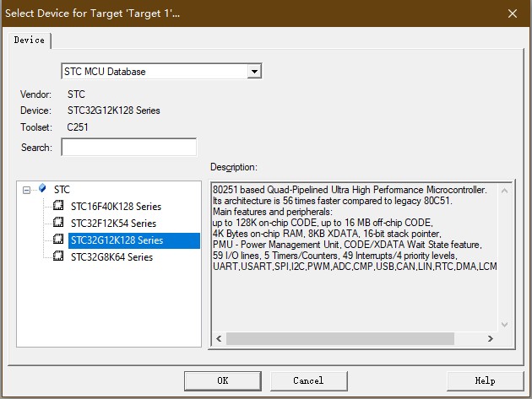This screenshot has height=399, width=532.
Task: Click the chip icon beside STC32F12K54 Series
Action: [58, 222]
